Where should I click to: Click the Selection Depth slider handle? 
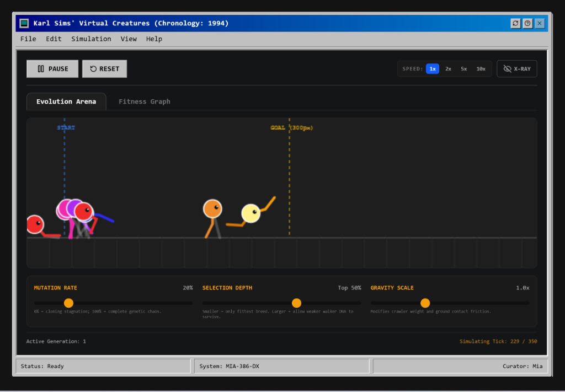(x=296, y=303)
